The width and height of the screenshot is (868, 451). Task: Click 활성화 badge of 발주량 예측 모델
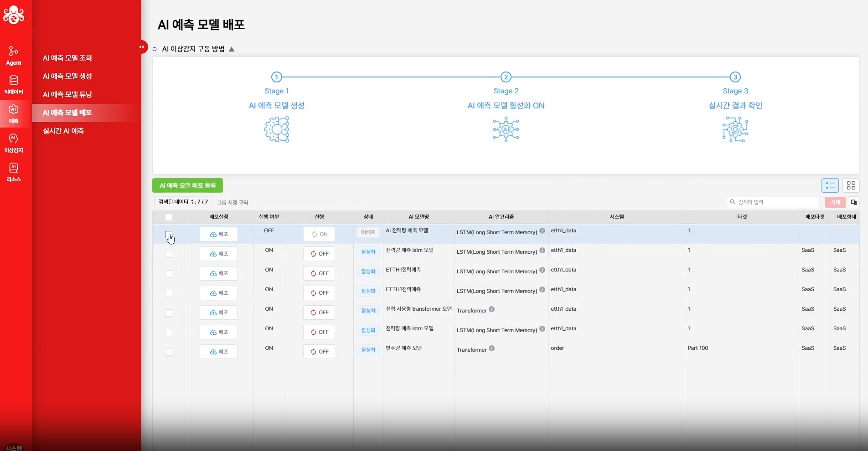tap(368, 350)
